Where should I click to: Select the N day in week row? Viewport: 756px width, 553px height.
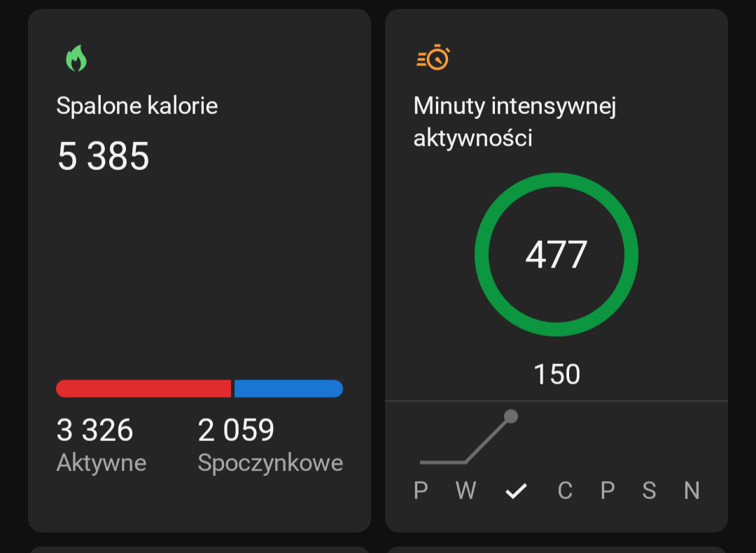[692, 491]
